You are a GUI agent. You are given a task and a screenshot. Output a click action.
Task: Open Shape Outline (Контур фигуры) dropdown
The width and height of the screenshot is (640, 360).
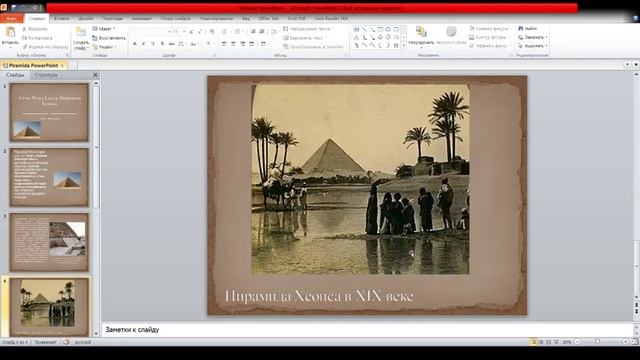(489, 37)
